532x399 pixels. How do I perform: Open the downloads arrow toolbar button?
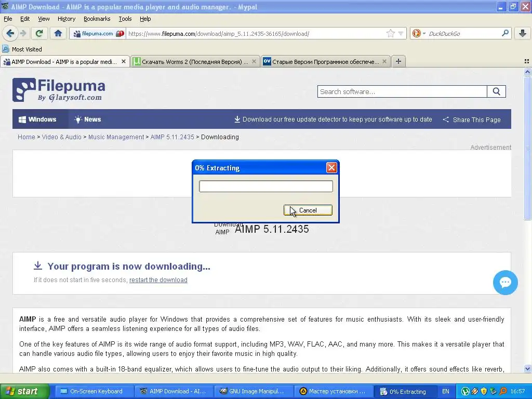[523, 33]
